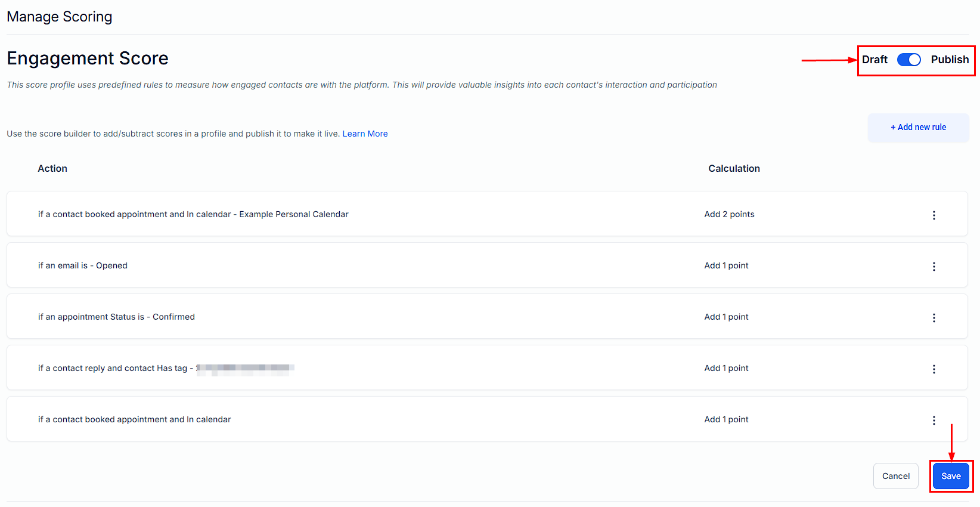Click the Publish label beside the switch

tap(950, 60)
